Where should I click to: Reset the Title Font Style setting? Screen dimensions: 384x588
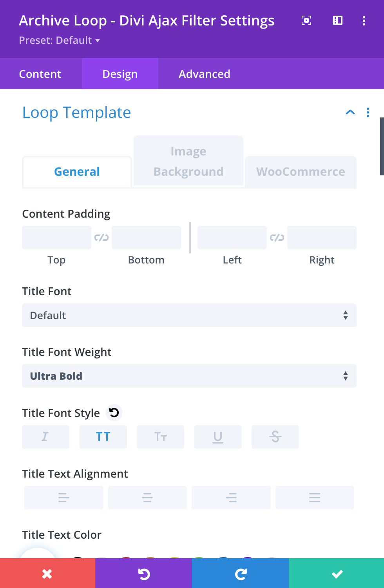[x=114, y=413]
